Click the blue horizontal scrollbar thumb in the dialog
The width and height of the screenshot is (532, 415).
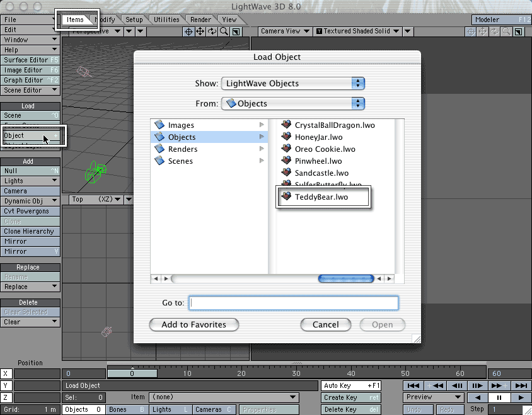(346, 279)
